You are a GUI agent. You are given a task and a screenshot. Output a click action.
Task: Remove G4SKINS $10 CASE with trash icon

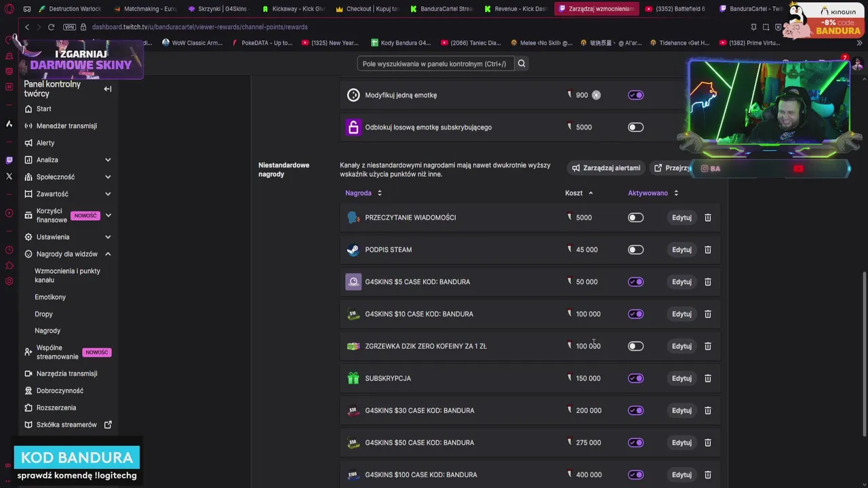click(707, 314)
